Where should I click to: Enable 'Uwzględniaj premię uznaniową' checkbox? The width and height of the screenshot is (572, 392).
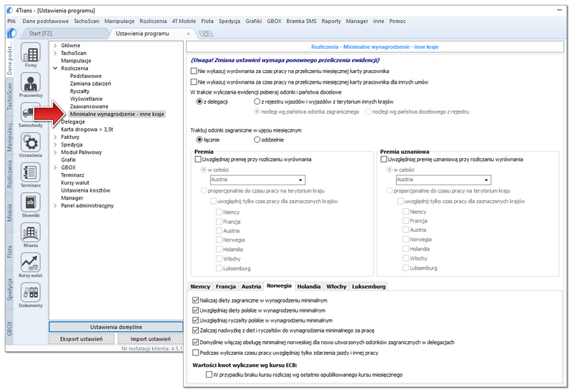pyautogui.click(x=384, y=159)
